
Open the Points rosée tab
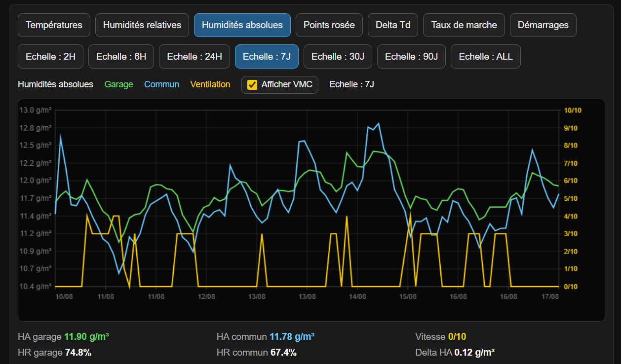point(329,25)
